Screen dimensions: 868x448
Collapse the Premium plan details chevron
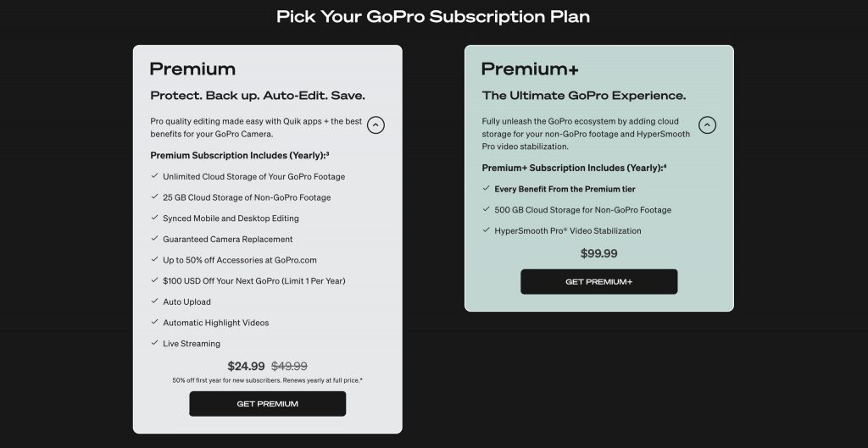point(376,125)
